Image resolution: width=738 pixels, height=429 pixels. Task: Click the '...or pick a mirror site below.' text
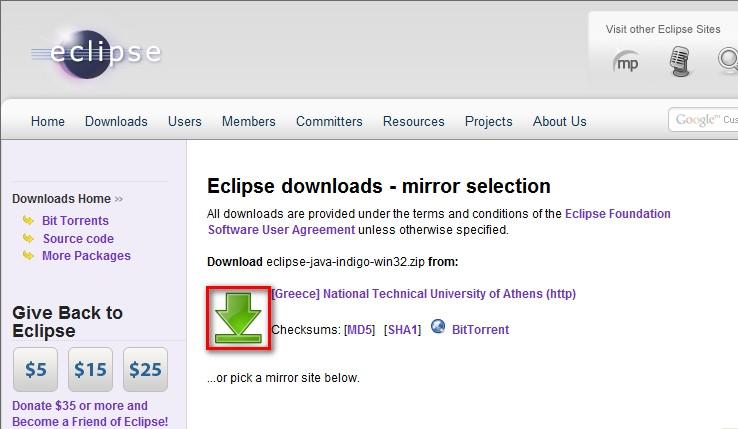click(x=283, y=378)
